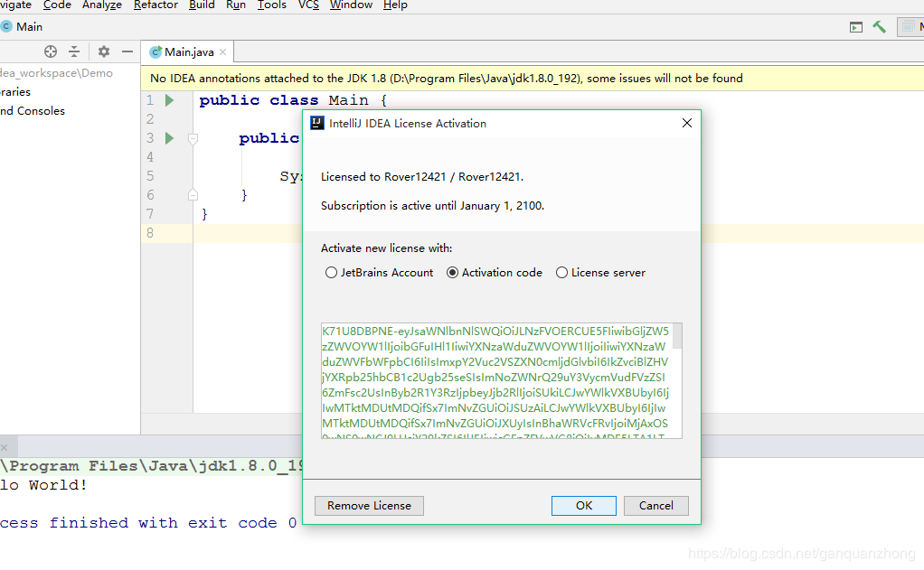This screenshot has width=924, height=570.
Task: Select Activation code radio button
Action: pos(452,273)
